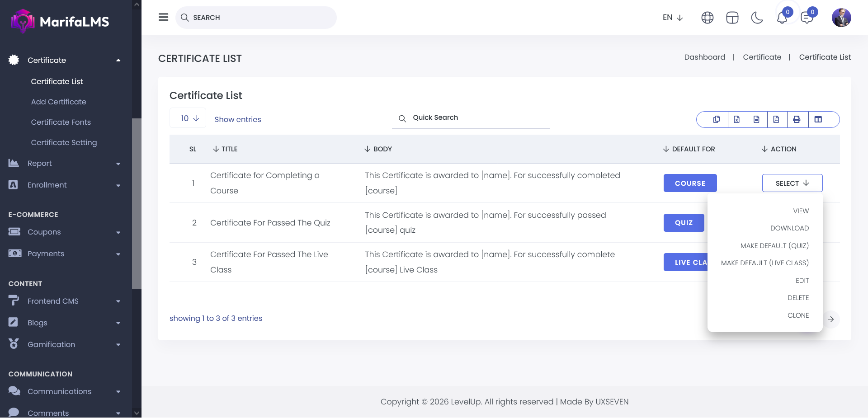
Task: Click the globe website icon
Action: coord(707,18)
